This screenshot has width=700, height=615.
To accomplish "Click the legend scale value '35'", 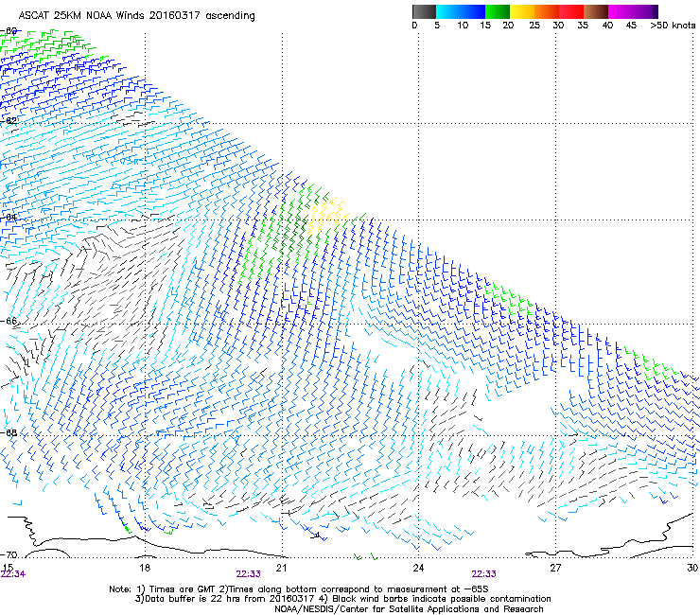I will pyautogui.click(x=583, y=26).
